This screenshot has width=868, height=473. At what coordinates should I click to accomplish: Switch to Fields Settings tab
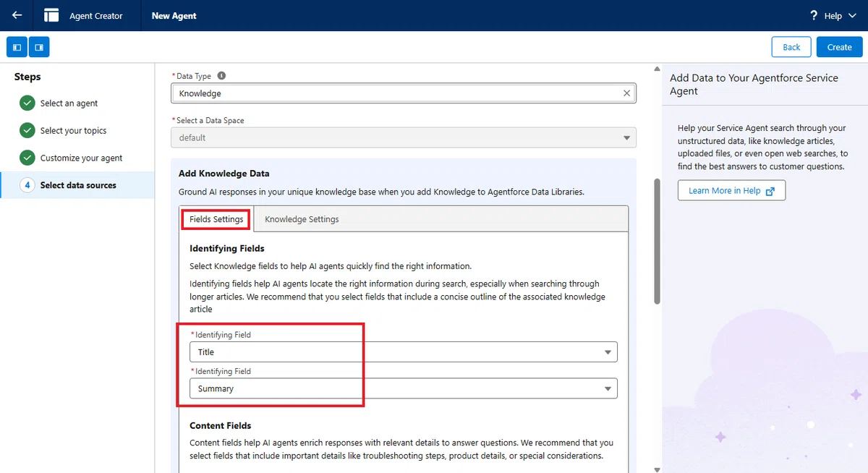click(216, 219)
